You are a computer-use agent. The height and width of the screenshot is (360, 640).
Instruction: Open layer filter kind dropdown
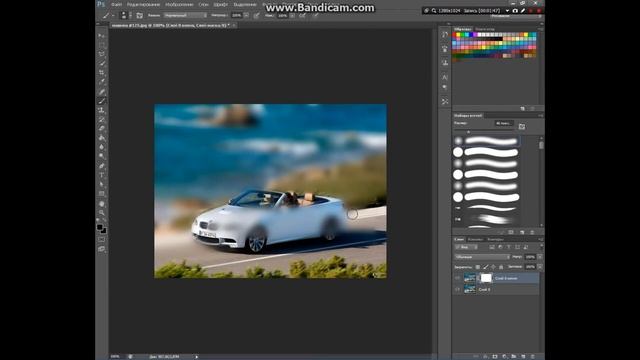(x=467, y=247)
